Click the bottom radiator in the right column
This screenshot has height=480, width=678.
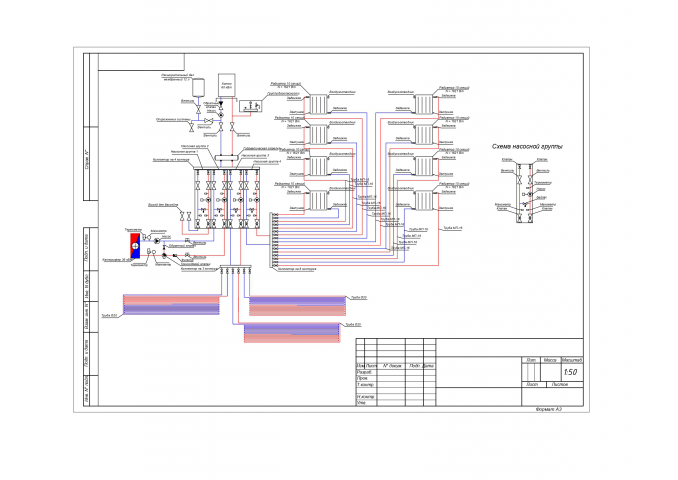click(x=424, y=201)
